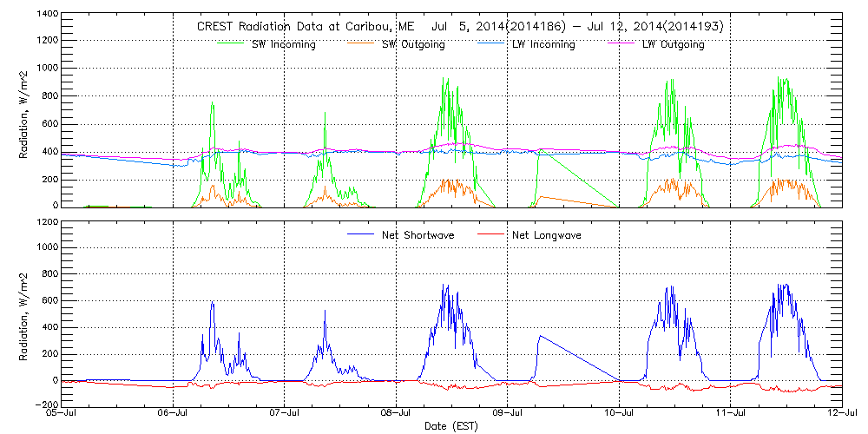Click the 08-Jul date on the x-axis
Viewport: 868px width, 434px height.
tap(396, 414)
